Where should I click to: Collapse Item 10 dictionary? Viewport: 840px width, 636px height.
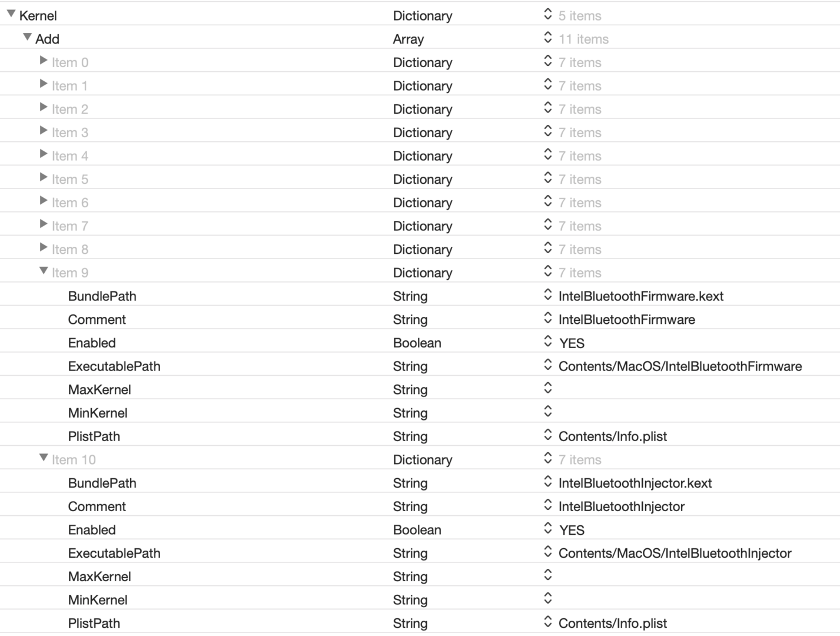(44, 458)
